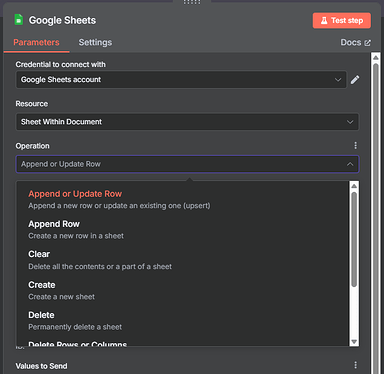Image resolution: width=384 pixels, height=374 pixels.
Task: Collapse the Operation dropdown chevron
Action: (350, 164)
